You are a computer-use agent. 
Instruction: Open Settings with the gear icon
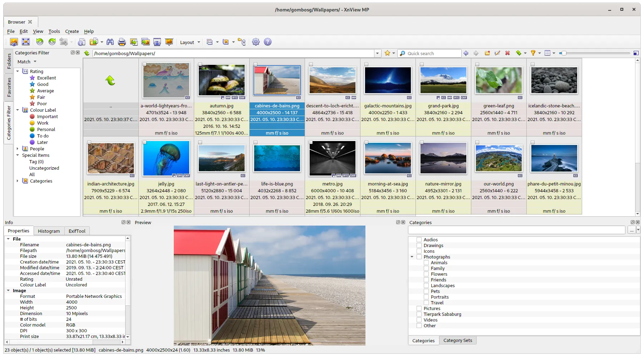256,42
